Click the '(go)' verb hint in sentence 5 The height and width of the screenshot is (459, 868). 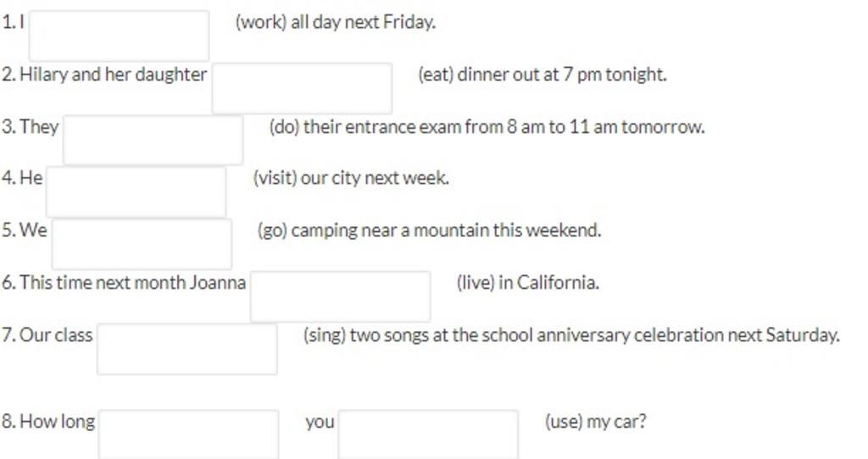(x=272, y=230)
